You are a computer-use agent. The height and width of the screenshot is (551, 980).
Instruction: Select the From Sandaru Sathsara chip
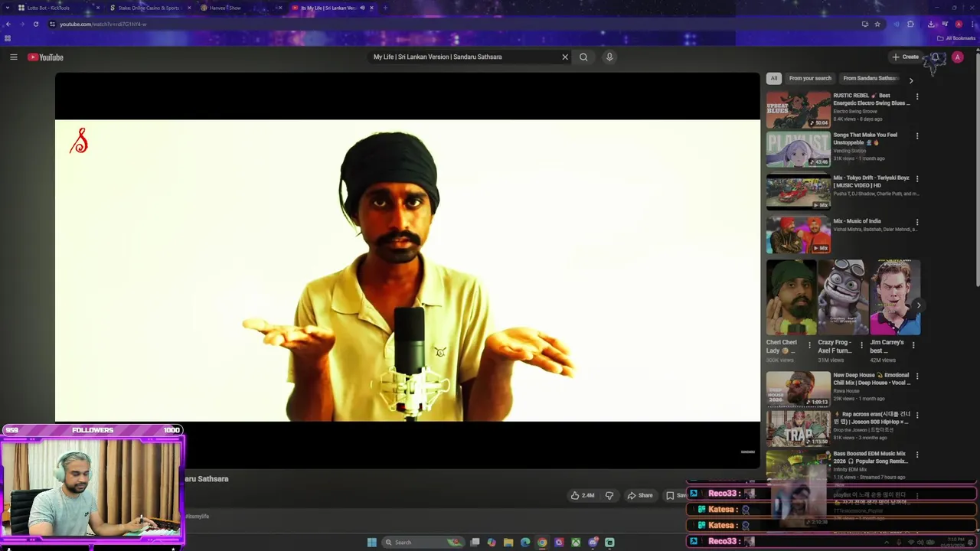pos(871,78)
